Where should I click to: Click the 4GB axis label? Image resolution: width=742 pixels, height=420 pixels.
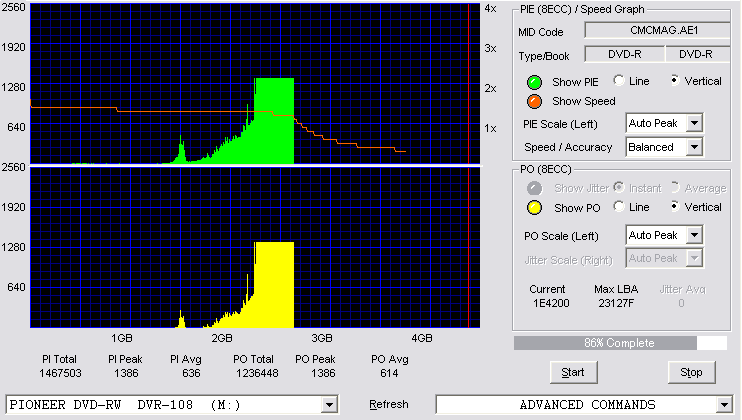click(x=422, y=338)
